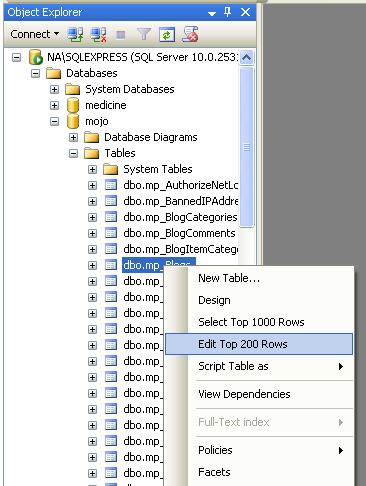The width and height of the screenshot is (366, 486).
Task: Expand the System Tables folder
Action: [x=92, y=169]
